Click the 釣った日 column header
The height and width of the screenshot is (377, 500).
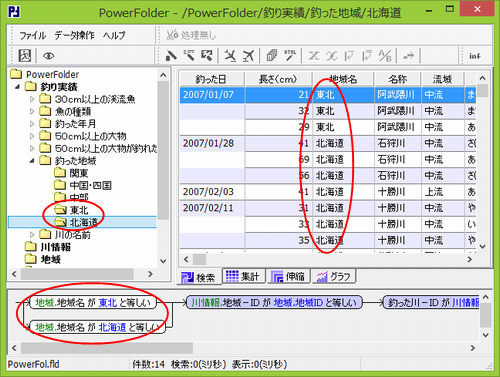coord(212,79)
